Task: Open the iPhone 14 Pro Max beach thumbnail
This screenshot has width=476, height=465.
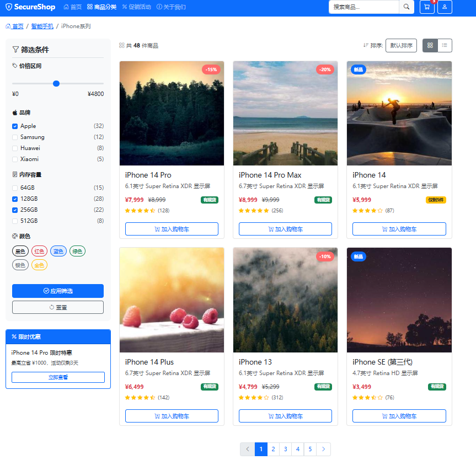Action: pyautogui.click(x=285, y=113)
